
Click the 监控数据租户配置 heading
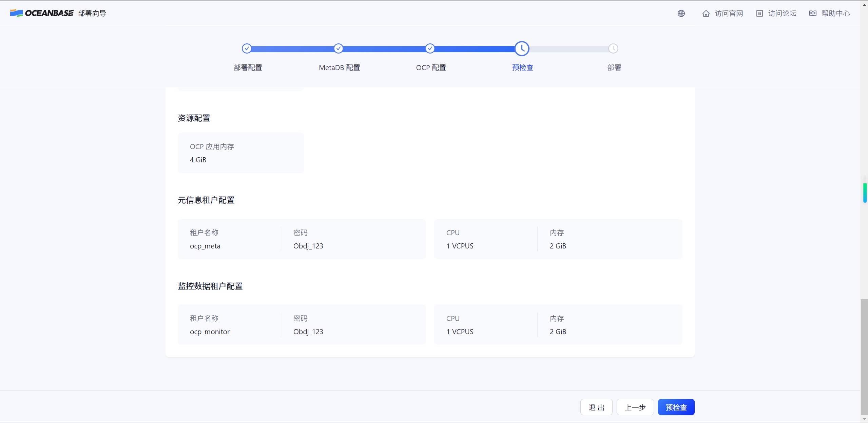pos(210,286)
